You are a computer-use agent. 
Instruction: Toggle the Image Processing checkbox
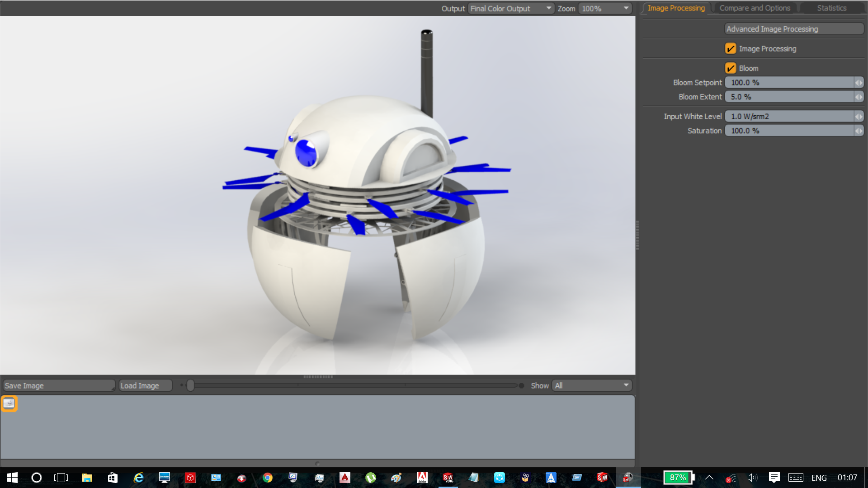(731, 48)
